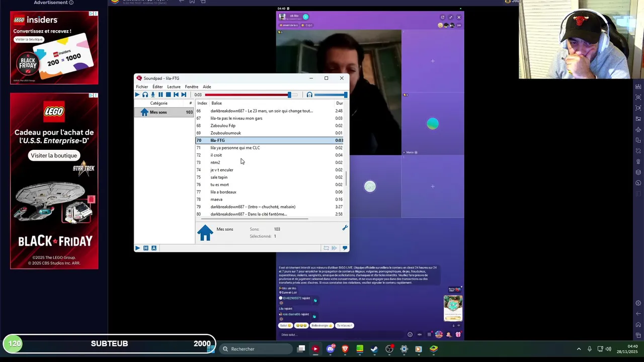This screenshot has width=644, height=362.
Task: Toggle the A auto-keys icon in status bar
Action: pyautogui.click(x=154, y=248)
